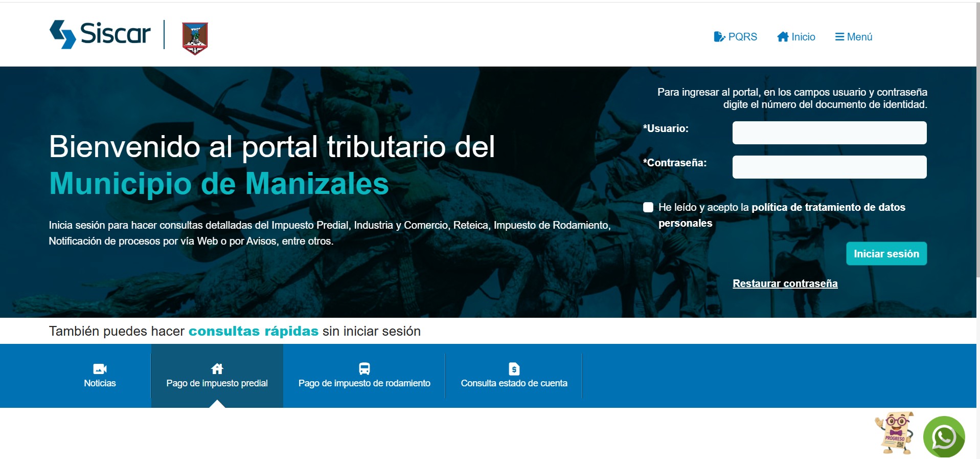This screenshot has height=459, width=980.
Task: Select the Noticias camera icon
Action: [x=100, y=368]
